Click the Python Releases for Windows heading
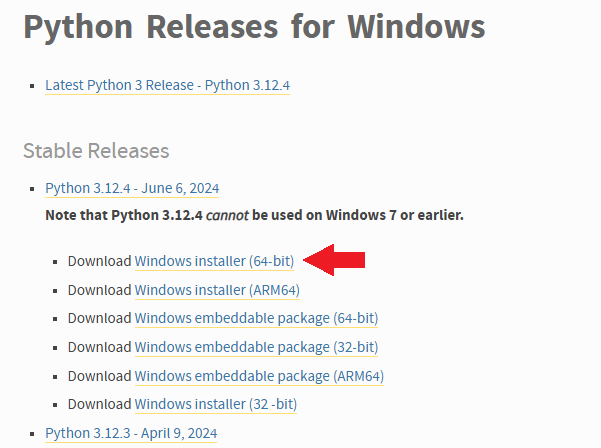The image size is (601, 448). [254, 28]
